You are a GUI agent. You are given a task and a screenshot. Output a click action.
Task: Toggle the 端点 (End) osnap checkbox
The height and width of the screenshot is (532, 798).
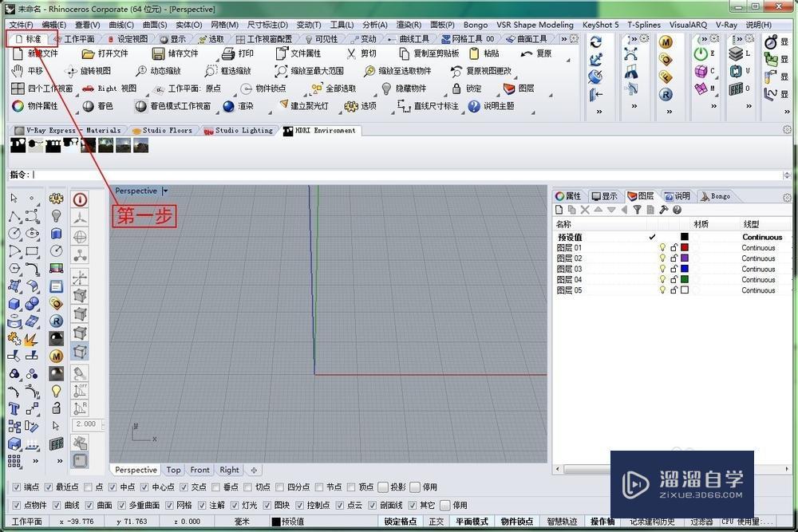point(17,487)
